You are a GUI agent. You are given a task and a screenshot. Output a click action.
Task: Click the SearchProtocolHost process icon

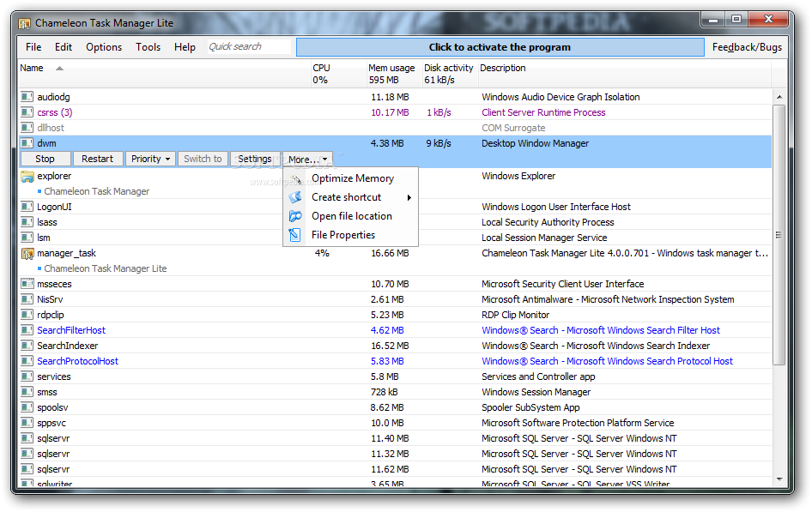point(27,362)
